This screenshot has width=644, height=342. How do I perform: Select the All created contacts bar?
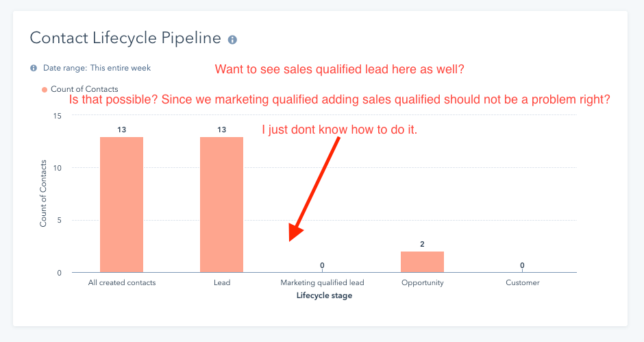tap(121, 204)
